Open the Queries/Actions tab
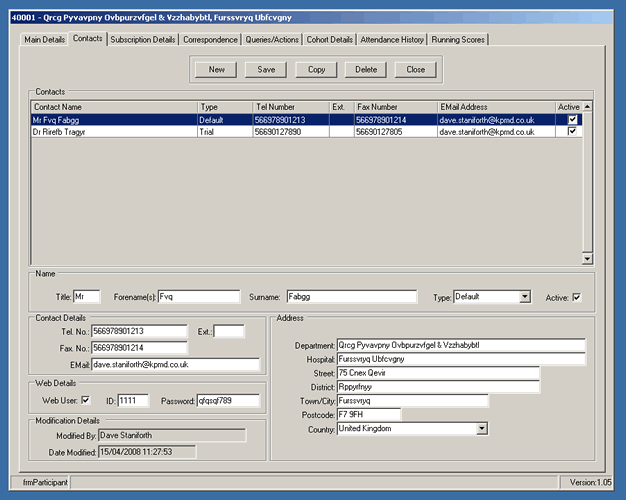Viewport: 626px width, 500px height. (x=272, y=40)
